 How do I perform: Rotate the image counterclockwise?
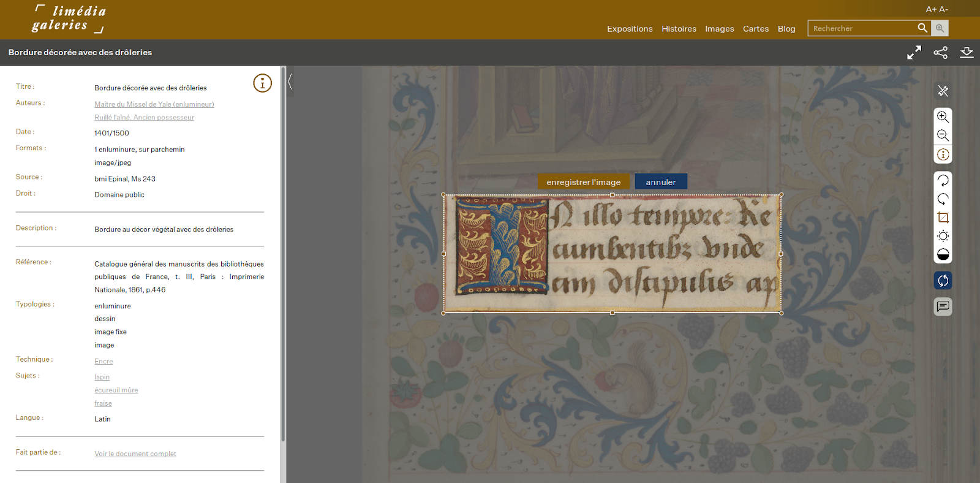coord(943,199)
